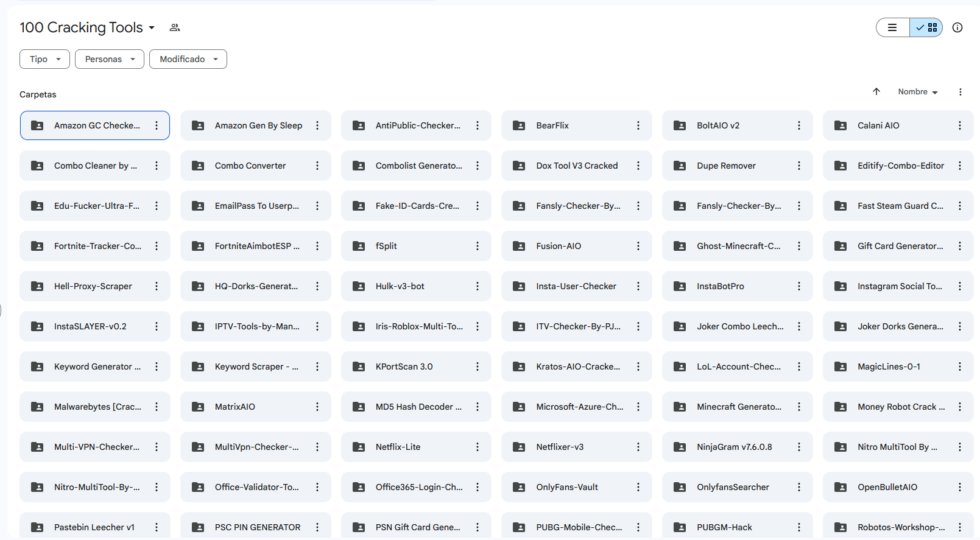Click the folder icon of MagicLines-0-1
Image resolution: width=980 pixels, height=540 pixels.
(841, 366)
